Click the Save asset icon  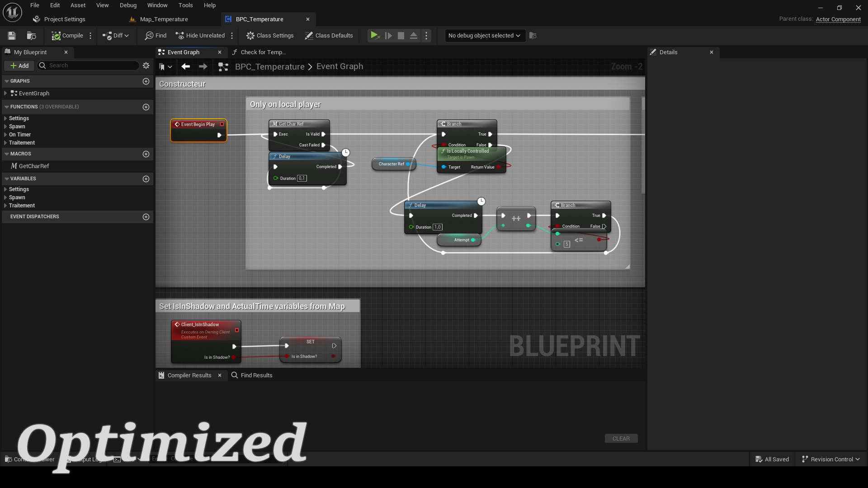(x=12, y=36)
